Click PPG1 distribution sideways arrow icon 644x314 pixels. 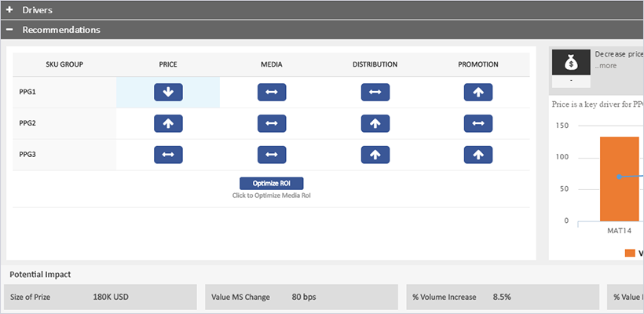(x=375, y=92)
